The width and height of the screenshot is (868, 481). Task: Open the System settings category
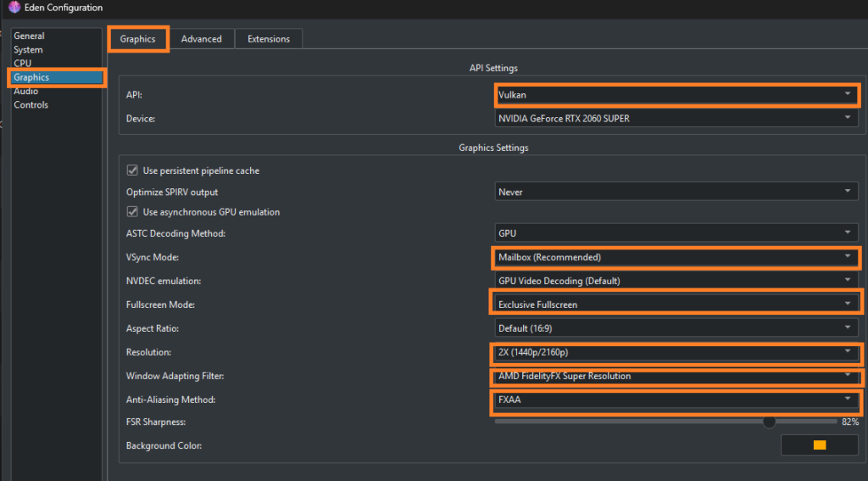[x=28, y=50]
